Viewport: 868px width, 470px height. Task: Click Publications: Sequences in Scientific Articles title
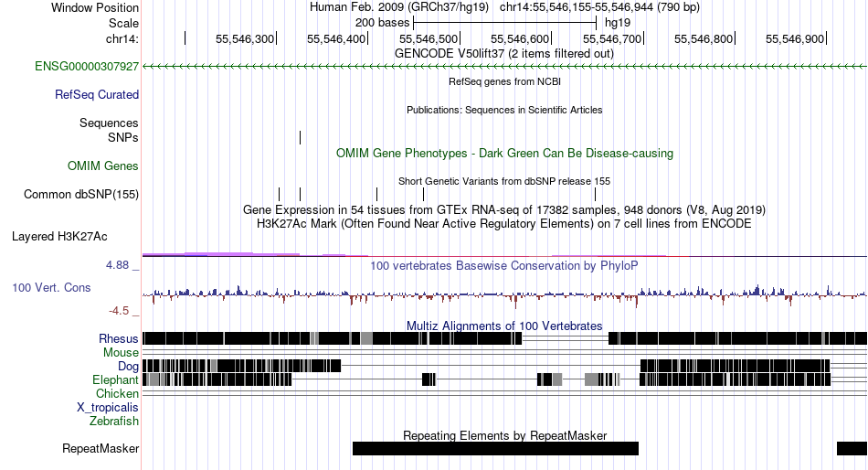tap(504, 110)
